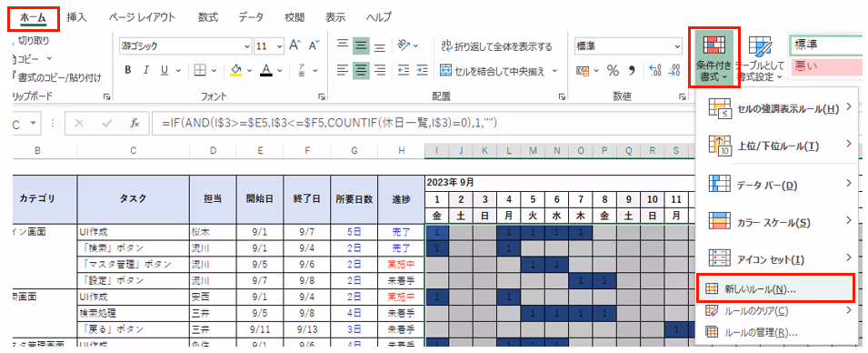868x353 pixels.
Task: Cancel formula entry with X
Action: tap(78, 123)
